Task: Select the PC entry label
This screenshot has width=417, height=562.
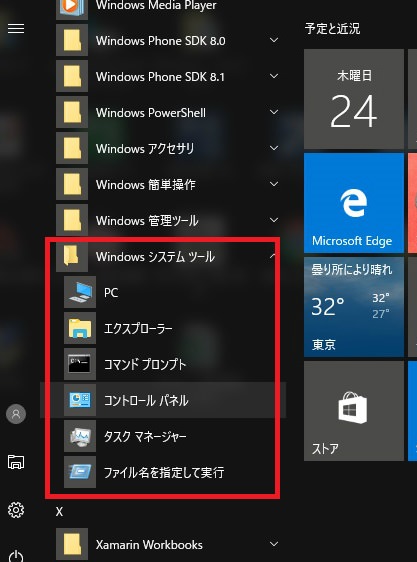Action: (111, 293)
